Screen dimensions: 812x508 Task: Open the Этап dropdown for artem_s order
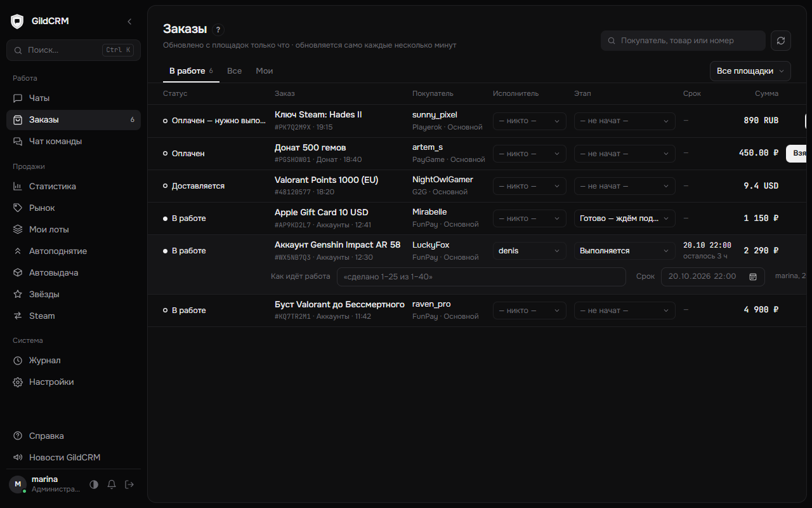625,154
